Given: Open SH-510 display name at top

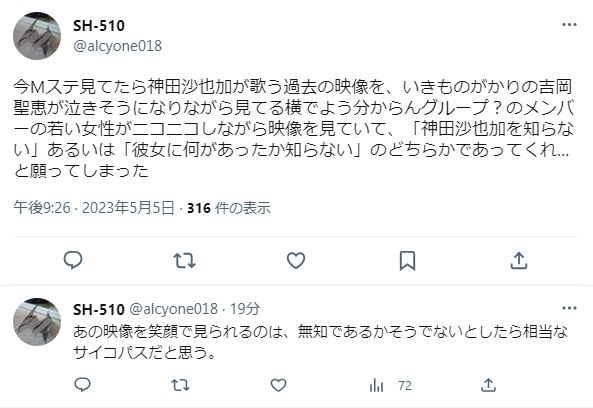Looking at the screenshot, I should (x=99, y=26).
